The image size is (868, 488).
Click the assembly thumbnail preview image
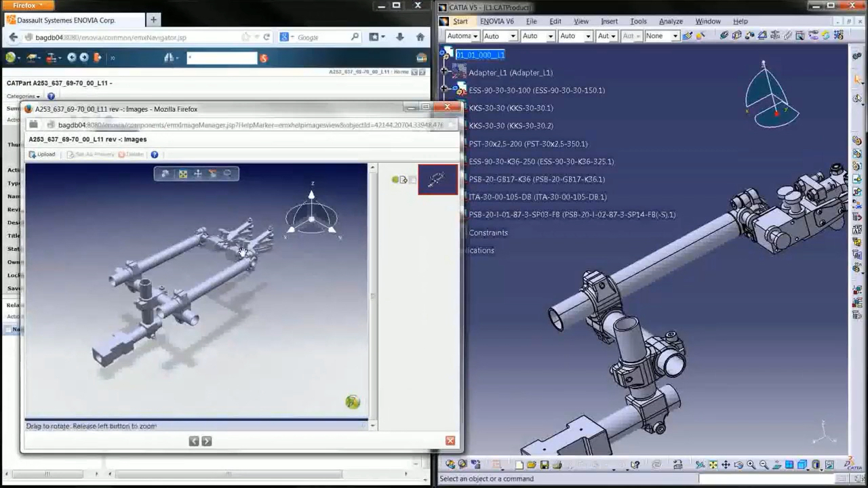pos(437,178)
